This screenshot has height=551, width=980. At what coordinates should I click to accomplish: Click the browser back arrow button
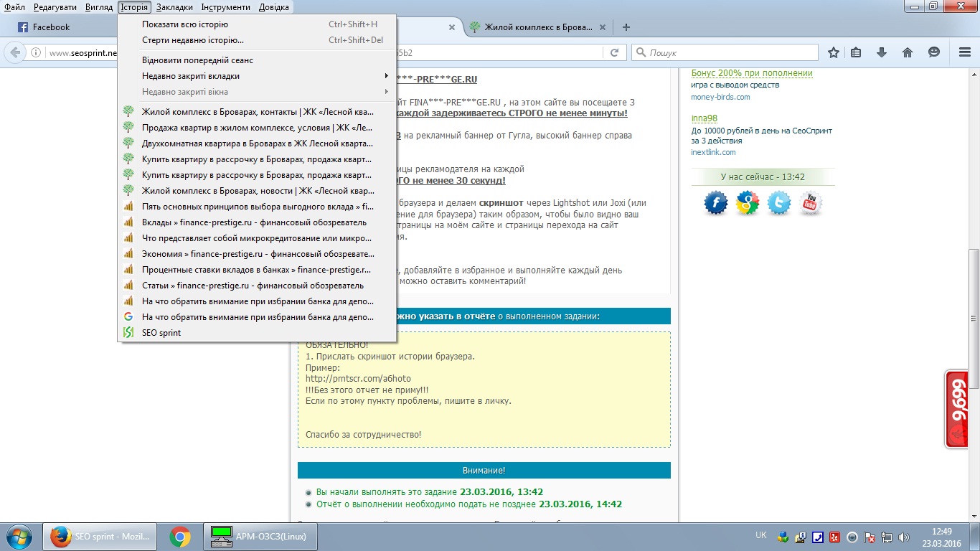pyautogui.click(x=15, y=52)
